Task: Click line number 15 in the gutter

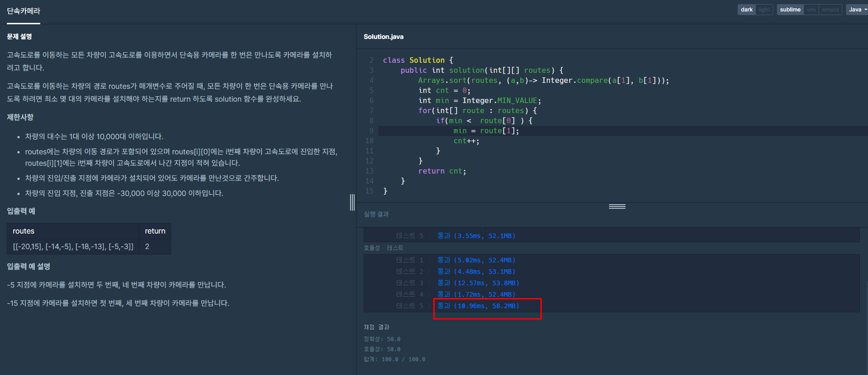Action: 369,191
